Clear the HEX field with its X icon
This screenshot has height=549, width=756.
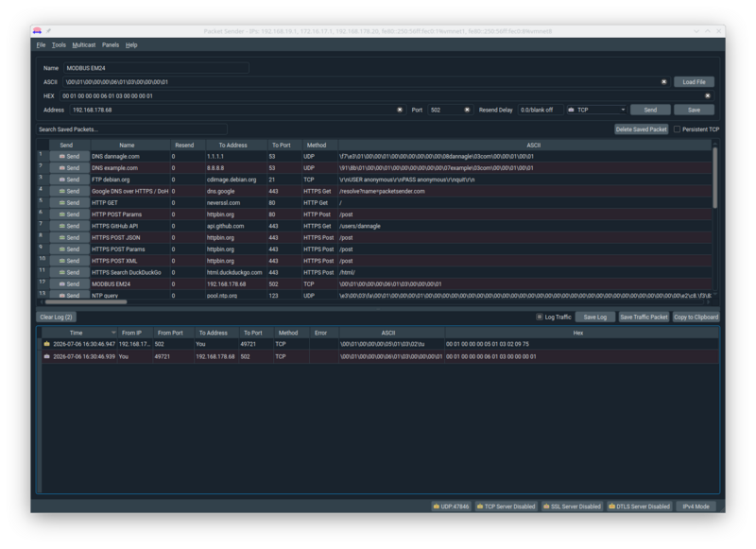point(707,96)
